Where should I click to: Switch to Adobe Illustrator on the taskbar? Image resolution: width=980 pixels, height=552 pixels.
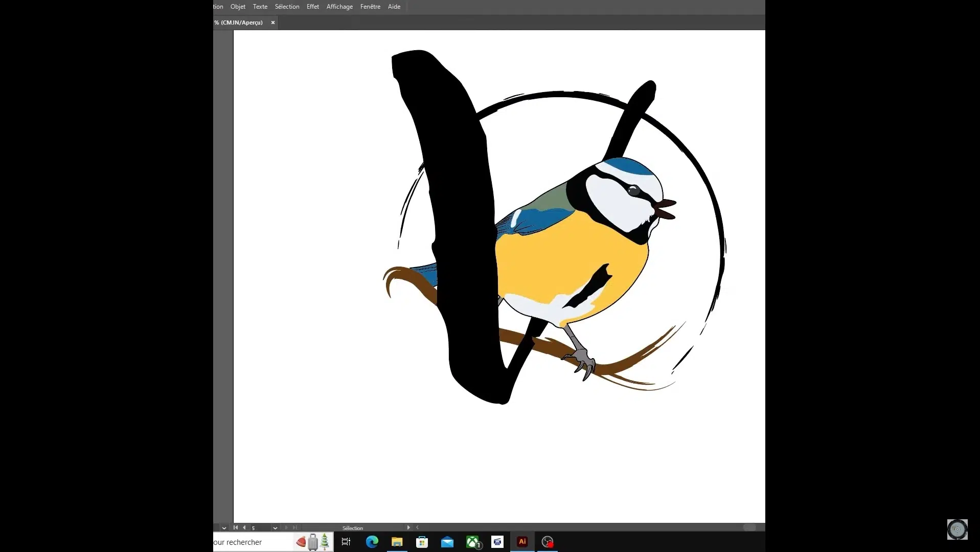pyautogui.click(x=522, y=542)
